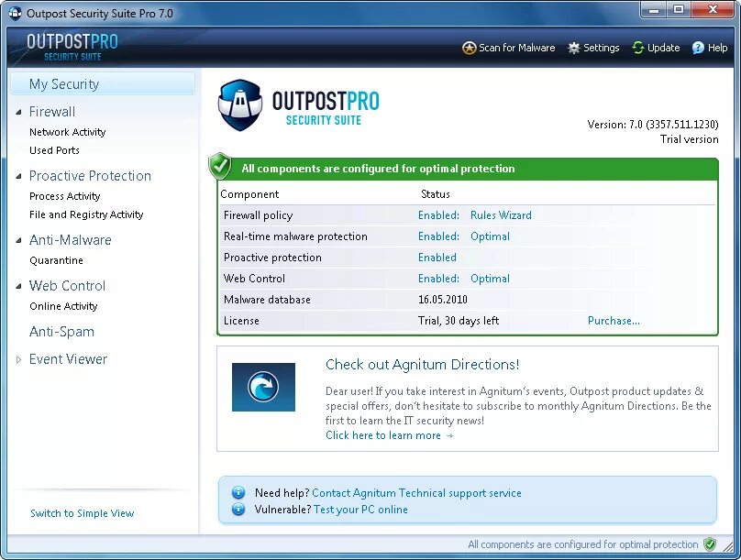
Task: Open Process Activity view
Action: click(65, 196)
